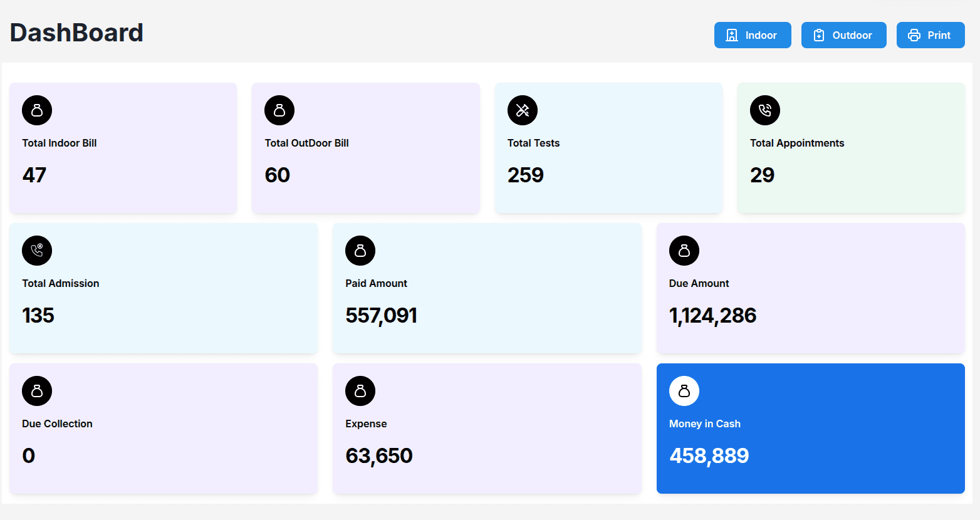The image size is (980, 520).
Task: Click the phone icon on Total Appointments card
Action: [764, 110]
